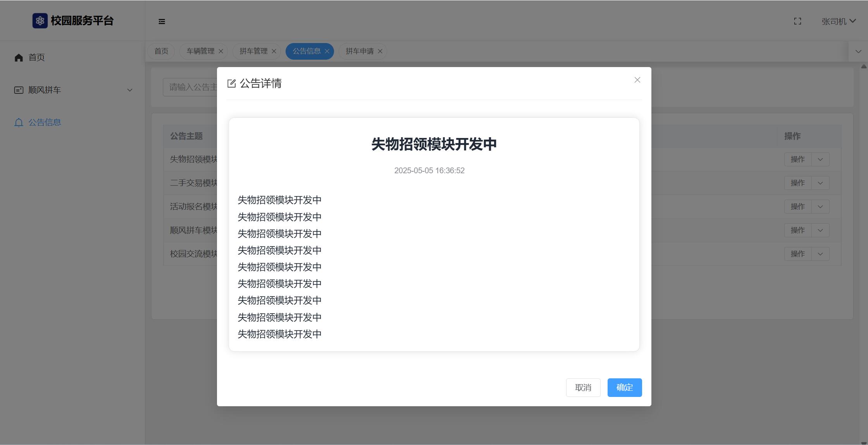Click the 确定 button
This screenshot has height=445, width=868.
624,387
